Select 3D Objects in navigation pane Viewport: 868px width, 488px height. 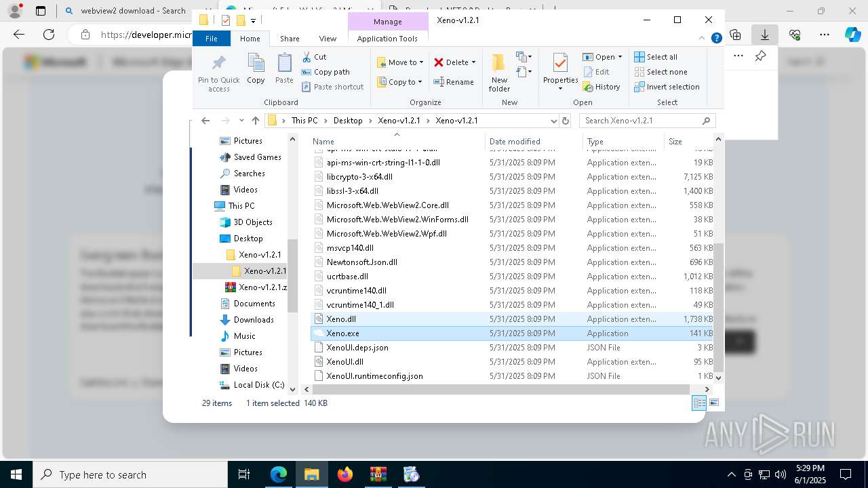click(x=253, y=222)
